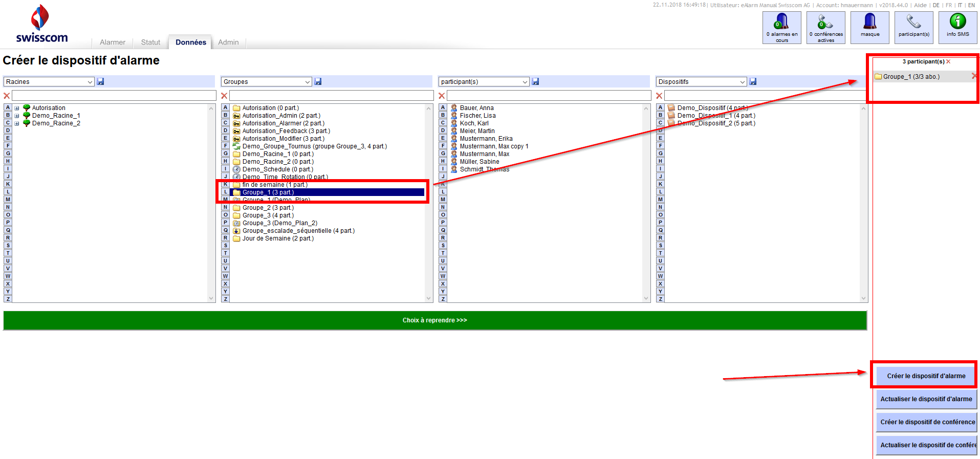The width and height of the screenshot is (980, 459).
Task: Click the green 'info SMS' icon
Action: (957, 27)
